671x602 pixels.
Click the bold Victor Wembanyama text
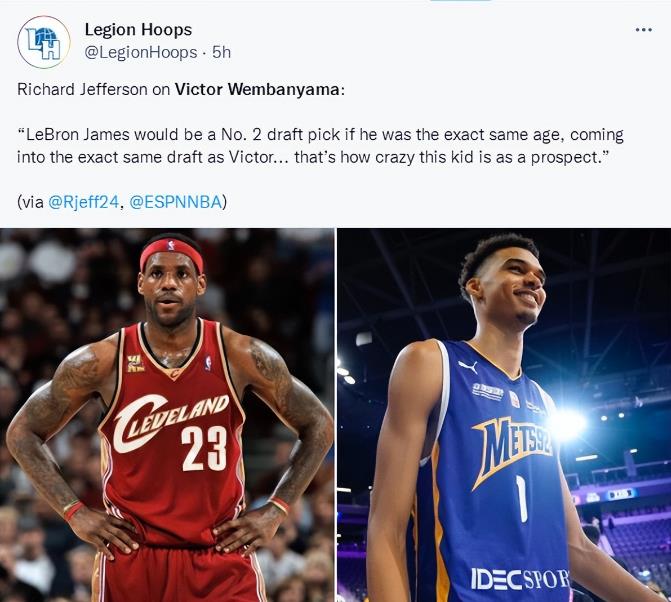(x=257, y=89)
